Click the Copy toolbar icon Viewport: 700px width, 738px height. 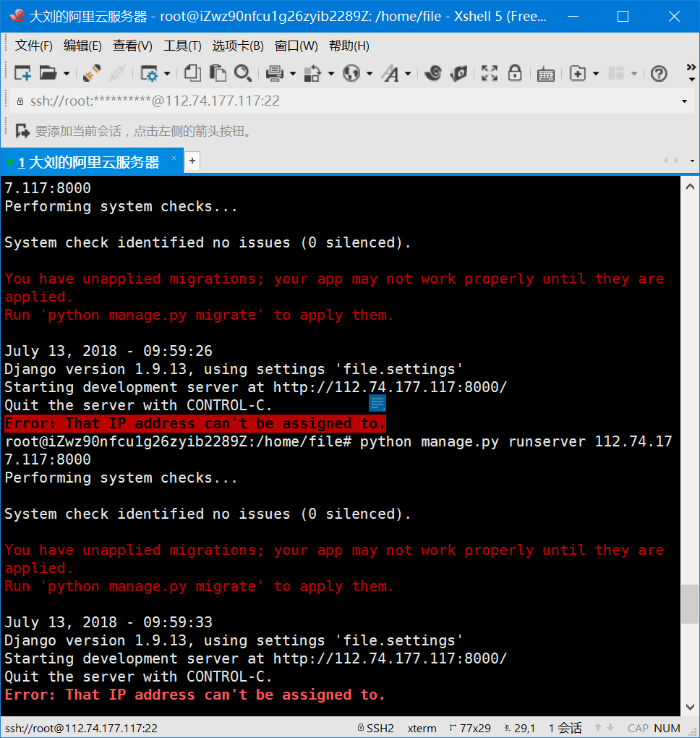(x=192, y=73)
